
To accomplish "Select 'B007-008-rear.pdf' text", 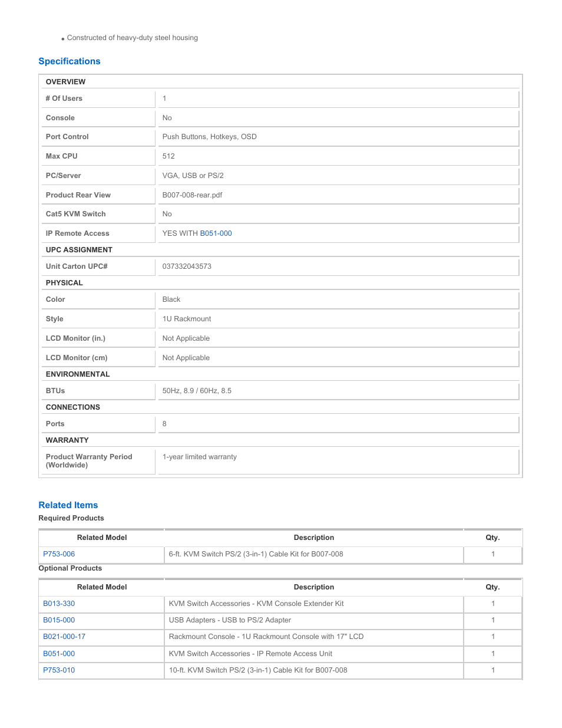I will point(192,195).
